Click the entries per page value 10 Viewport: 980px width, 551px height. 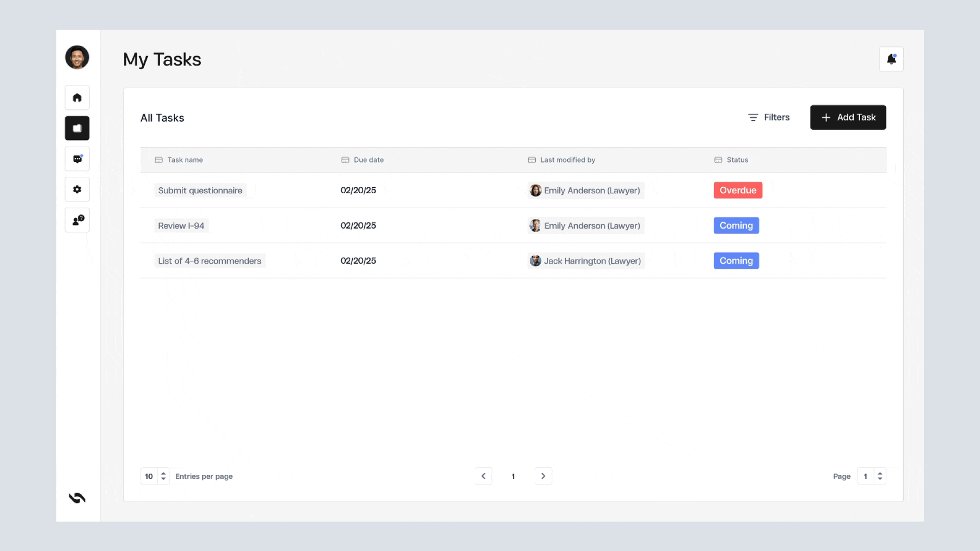149,476
